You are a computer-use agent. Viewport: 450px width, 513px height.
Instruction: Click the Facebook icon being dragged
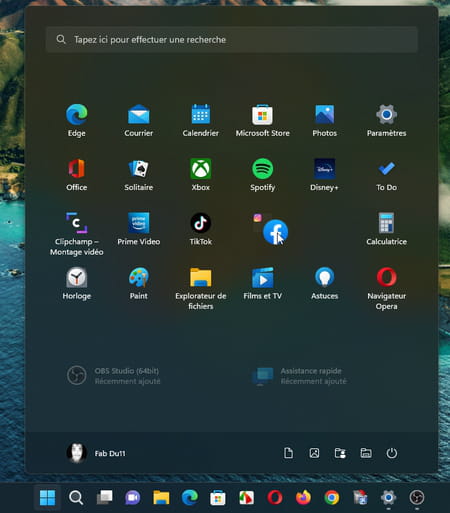(275, 232)
